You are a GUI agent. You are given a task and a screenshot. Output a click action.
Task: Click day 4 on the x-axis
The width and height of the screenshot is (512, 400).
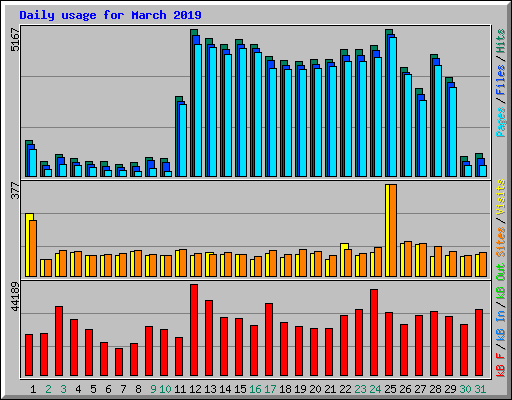(78, 389)
